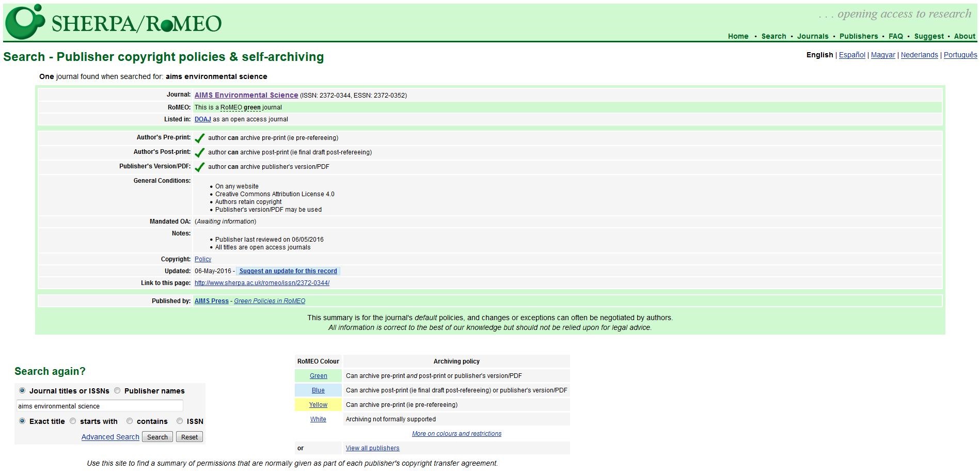Switch language to Español

[x=851, y=55]
